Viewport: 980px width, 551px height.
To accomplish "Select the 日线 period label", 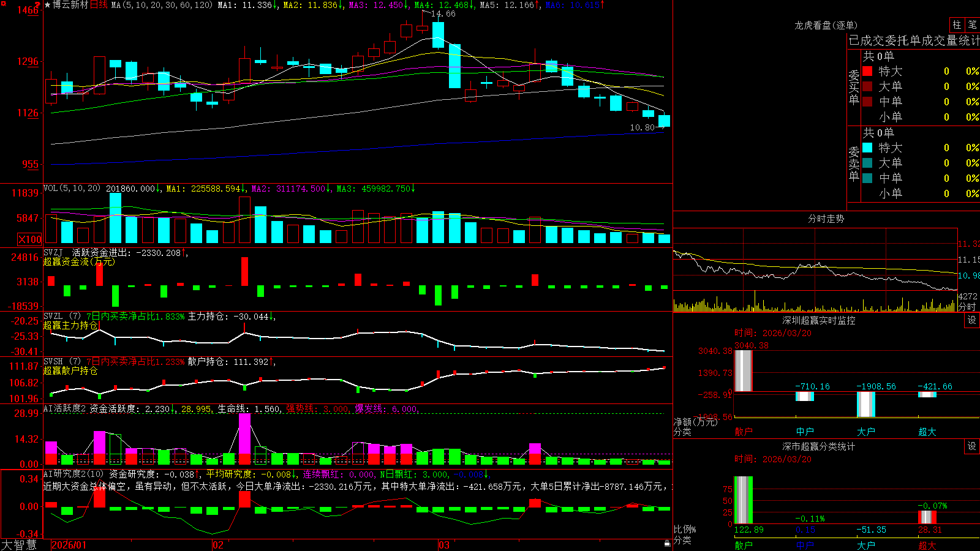I will (x=99, y=5).
